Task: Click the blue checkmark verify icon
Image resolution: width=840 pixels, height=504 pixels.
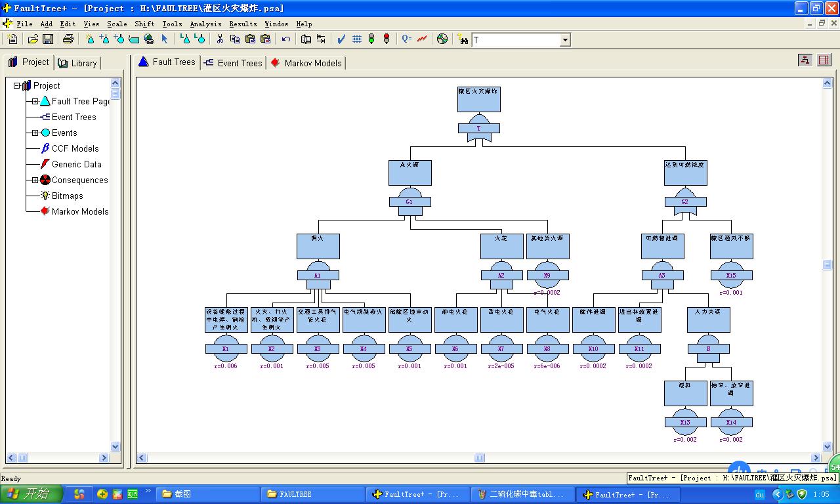Action: [341, 39]
